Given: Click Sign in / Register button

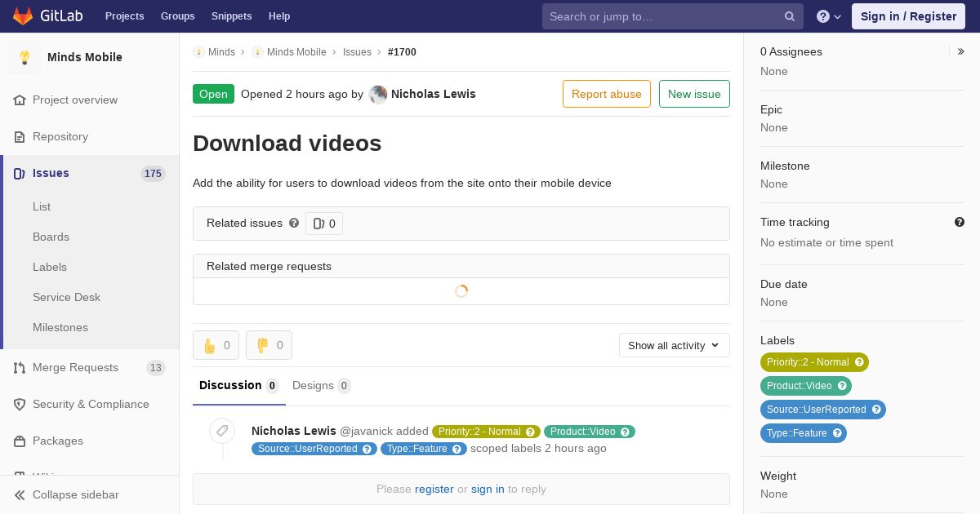Looking at the screenshot, I should pos(908,16).
